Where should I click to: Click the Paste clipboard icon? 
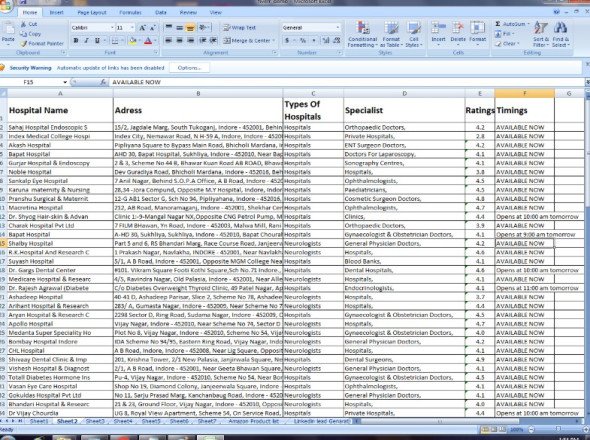[8, 28]
